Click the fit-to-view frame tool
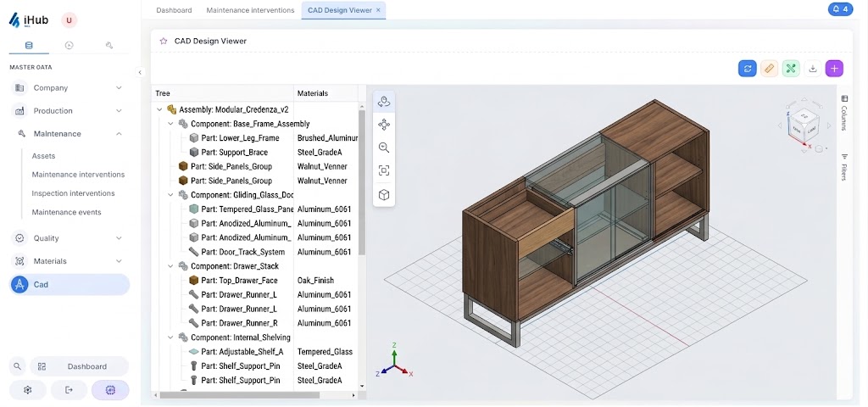 coord(384,171)
